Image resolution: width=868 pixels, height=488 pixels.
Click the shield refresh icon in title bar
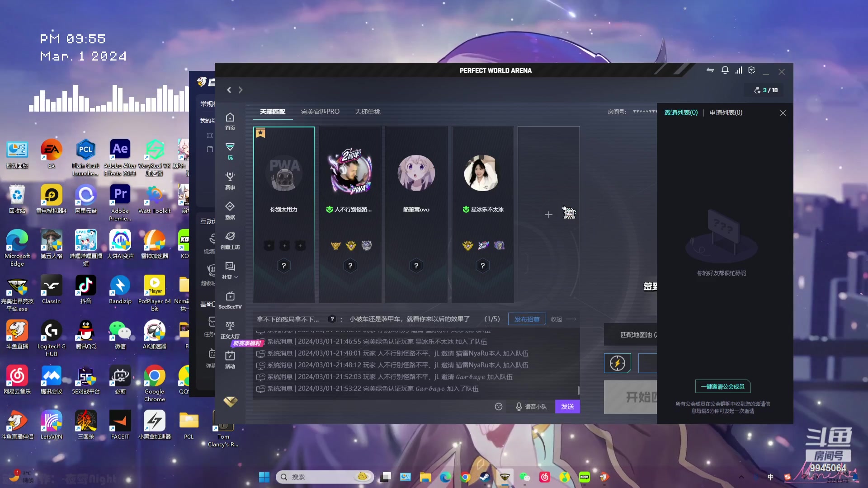752,70
